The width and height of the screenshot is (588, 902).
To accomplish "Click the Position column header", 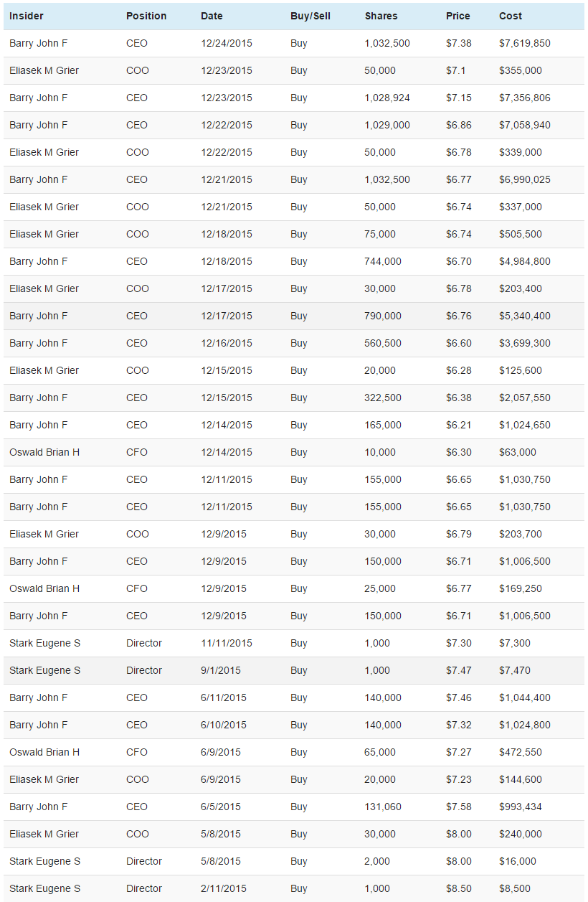I will tap(146, 16).
